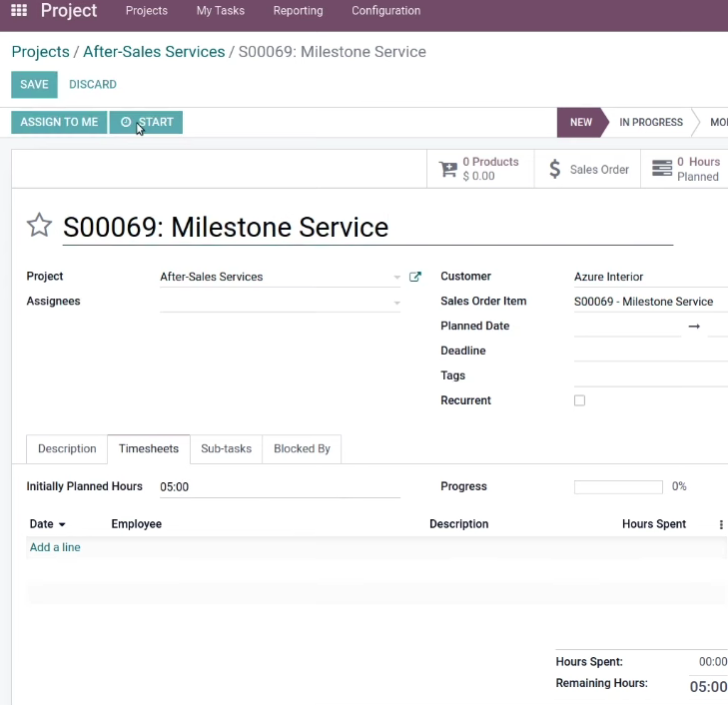Open the Configuration menu
Screen dimensions: 728x705
tap(386, 11)
